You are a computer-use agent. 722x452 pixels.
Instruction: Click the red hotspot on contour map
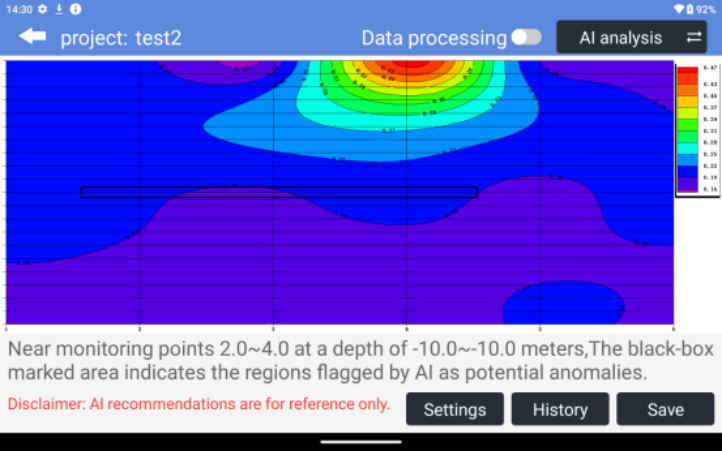click(405, 66)
